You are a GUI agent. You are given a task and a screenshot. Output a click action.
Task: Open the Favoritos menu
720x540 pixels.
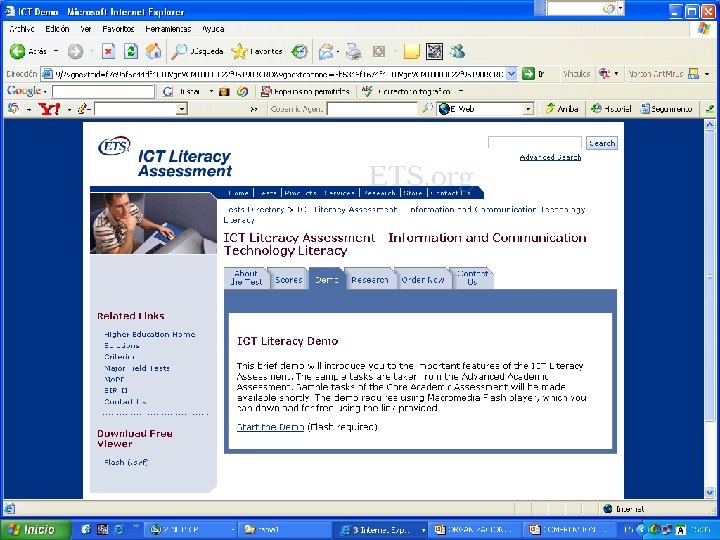coord(118,29)
